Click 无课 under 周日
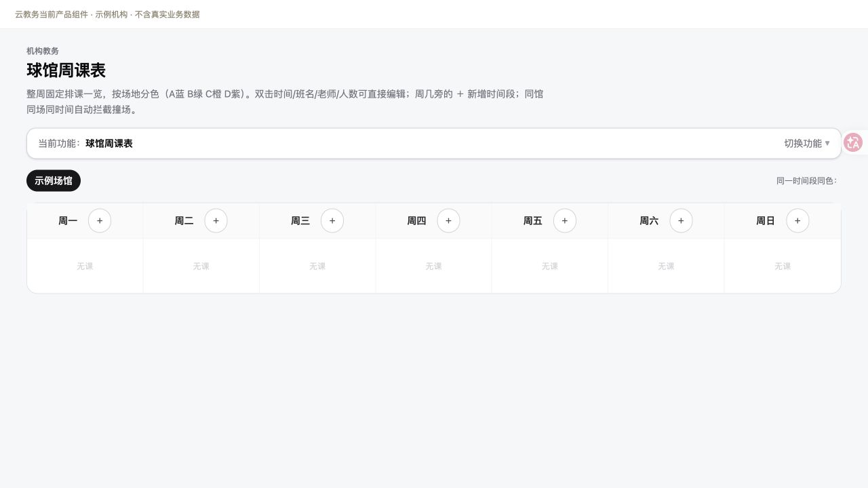Screen dimensions: 868x488 click(783, 266)
